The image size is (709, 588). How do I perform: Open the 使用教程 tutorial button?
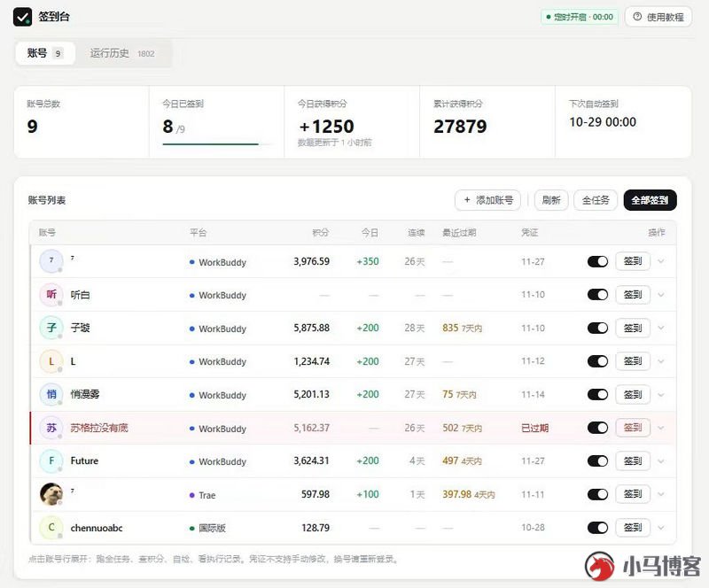(x=658, y=17)
